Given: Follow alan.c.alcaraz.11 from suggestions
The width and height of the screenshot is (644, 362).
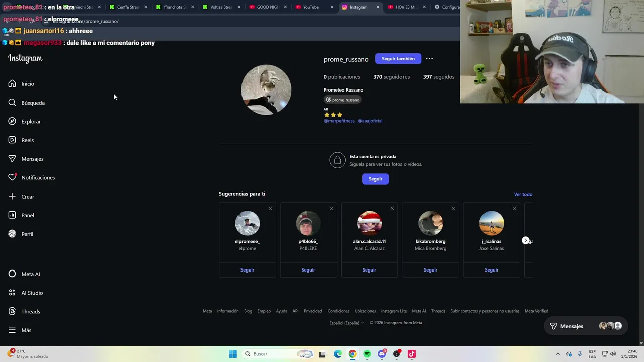Looking at the screenshot, I should click(x=369, y=270).
